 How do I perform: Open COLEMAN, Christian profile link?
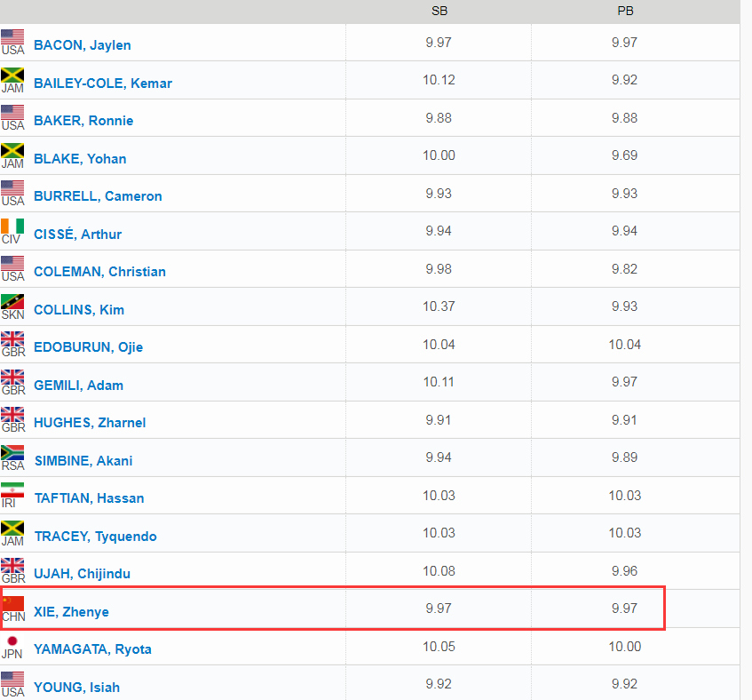[x=99, y=272]
